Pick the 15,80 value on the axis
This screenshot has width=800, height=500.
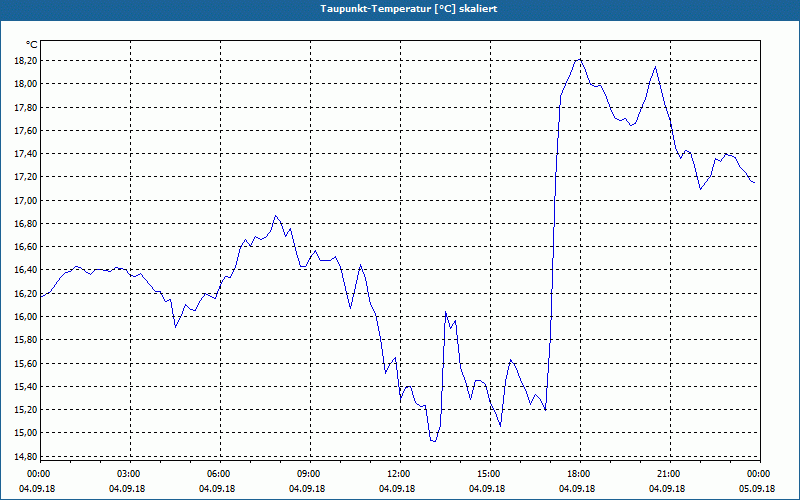point(28,340)
